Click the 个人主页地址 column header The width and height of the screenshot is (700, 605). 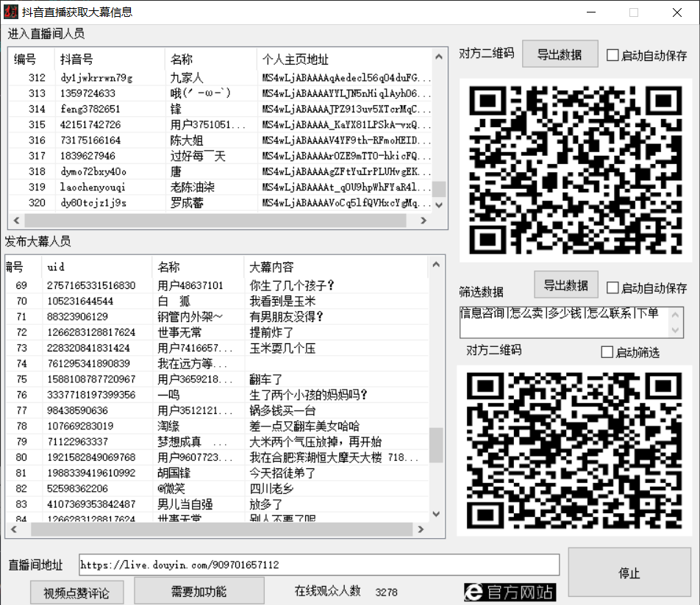coord(345,59)
